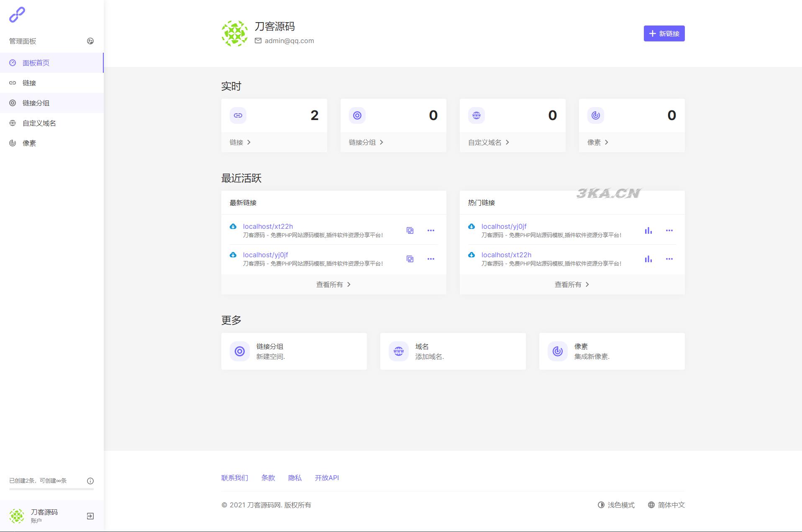Click the copy icon for localhost/xt22h

click(410, 230)
